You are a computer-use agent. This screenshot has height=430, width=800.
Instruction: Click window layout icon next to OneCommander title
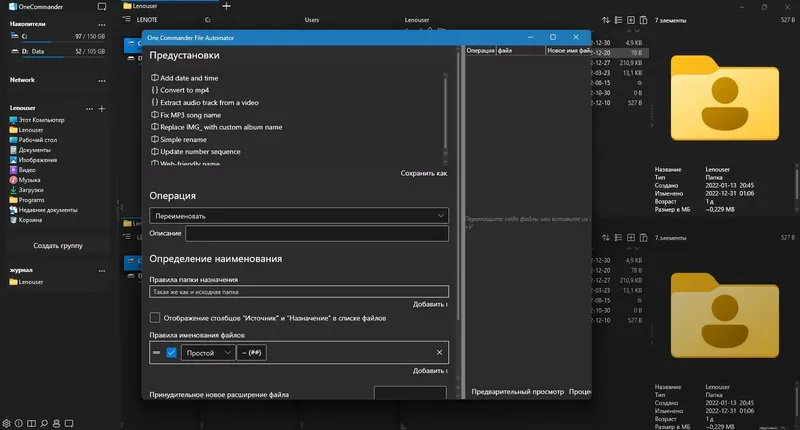point(102,7)
